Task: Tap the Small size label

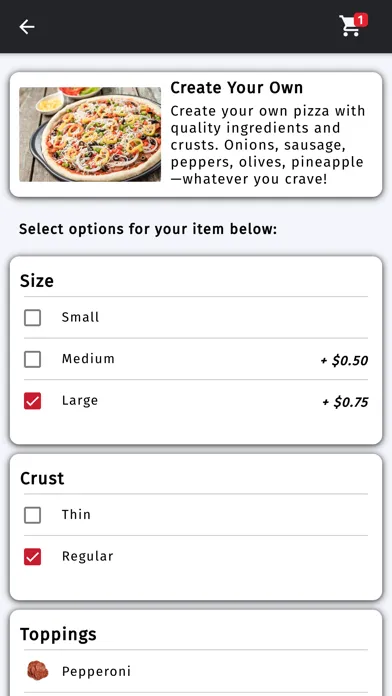Action: click(x=80, y=317)
